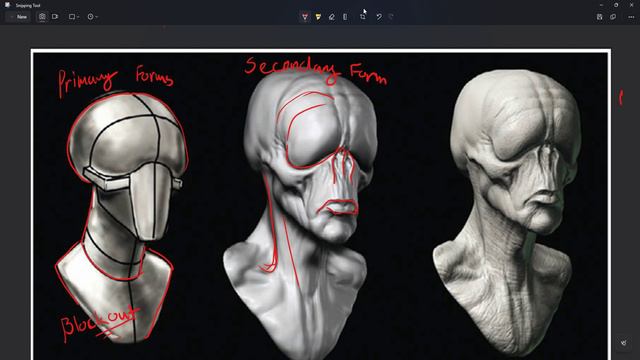The height and width of the screenshot is (360, 640).
Task: Select the red Ballpoint pen tool
Action: [x=304, y=17]
